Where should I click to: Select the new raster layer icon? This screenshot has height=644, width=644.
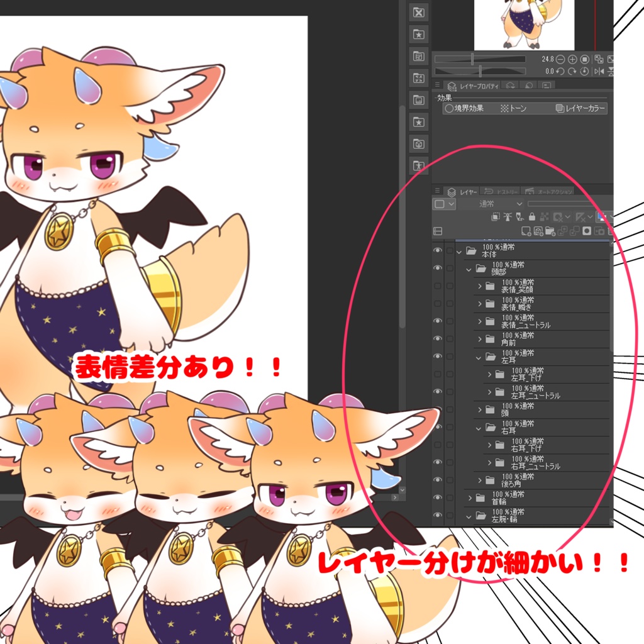click(526, 231)
